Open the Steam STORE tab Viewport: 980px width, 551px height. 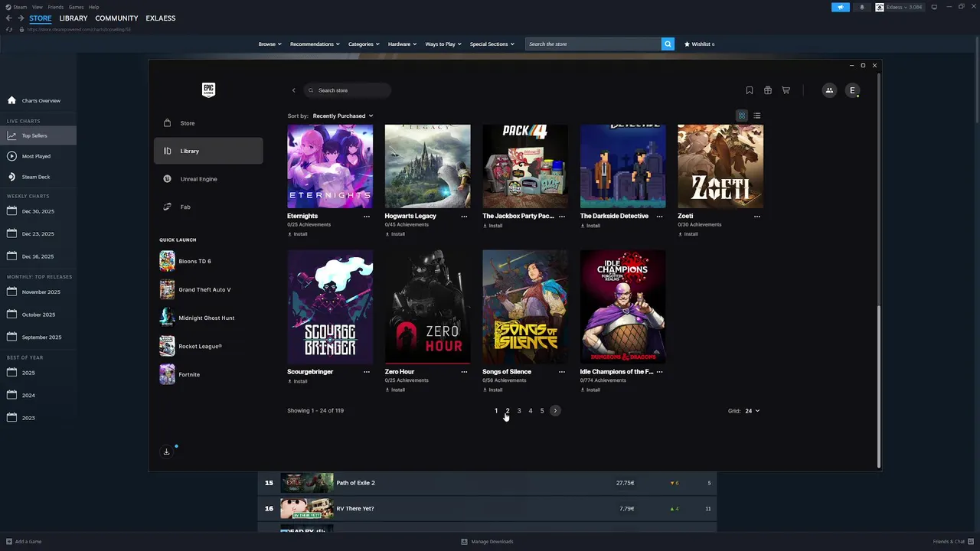coord(41,18)
